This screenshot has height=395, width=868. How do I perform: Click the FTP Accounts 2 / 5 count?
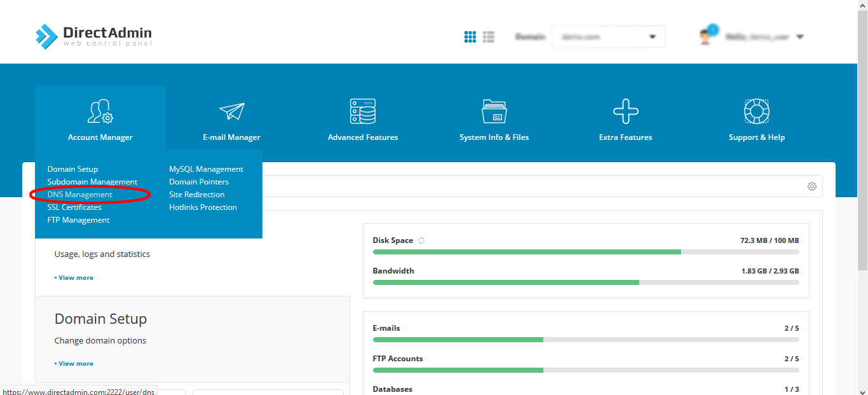792,359
